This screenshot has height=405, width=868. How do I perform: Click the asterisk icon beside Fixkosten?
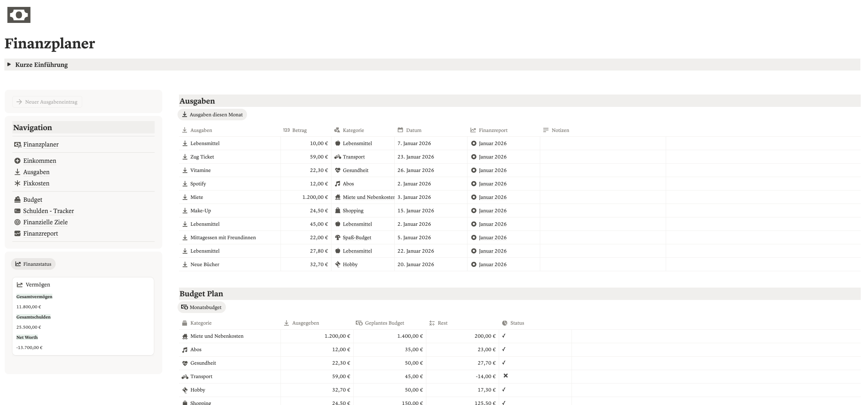pos(17,183)
